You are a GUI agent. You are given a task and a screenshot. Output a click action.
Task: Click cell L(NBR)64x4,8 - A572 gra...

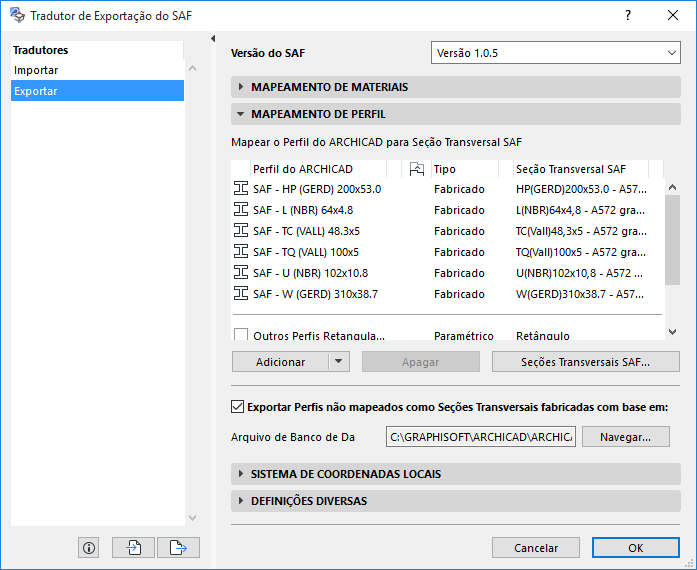580,210
